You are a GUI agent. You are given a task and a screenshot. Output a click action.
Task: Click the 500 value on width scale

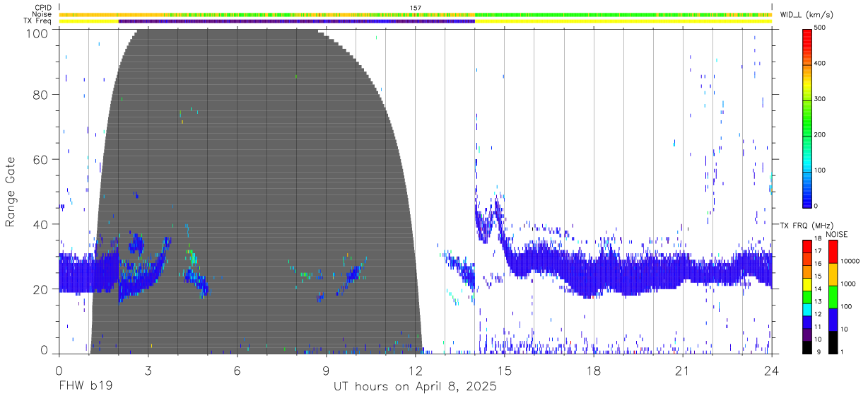(820, 28)
